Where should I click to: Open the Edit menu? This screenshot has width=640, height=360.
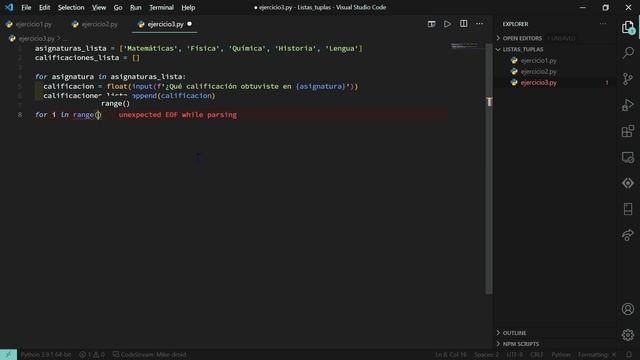44,7
